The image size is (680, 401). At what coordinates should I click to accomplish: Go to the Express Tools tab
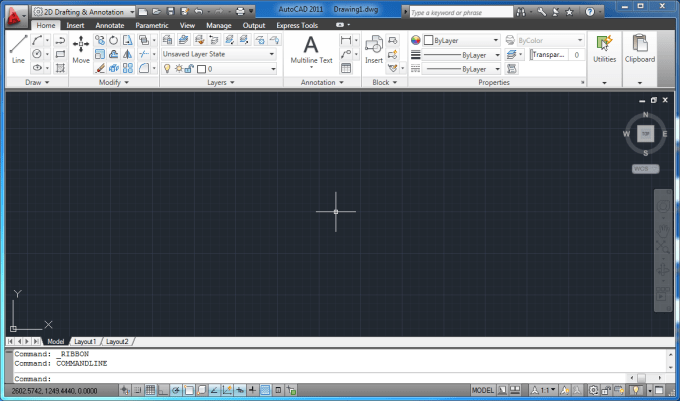pyautogui.click(x=297, y=25)
